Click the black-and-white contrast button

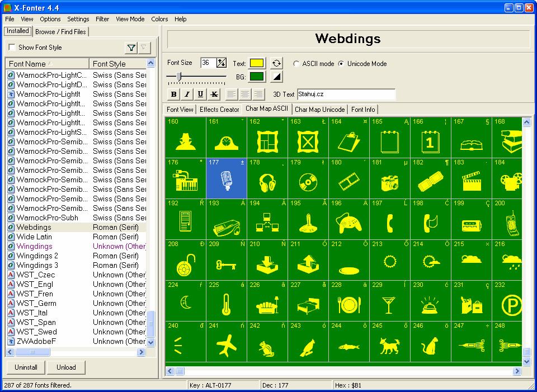pos(276,77)
